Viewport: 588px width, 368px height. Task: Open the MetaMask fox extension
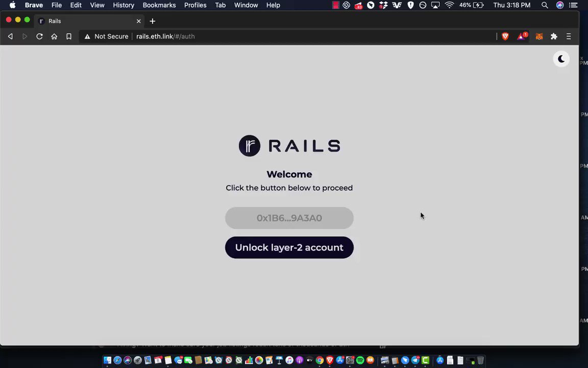coord(539,36)
